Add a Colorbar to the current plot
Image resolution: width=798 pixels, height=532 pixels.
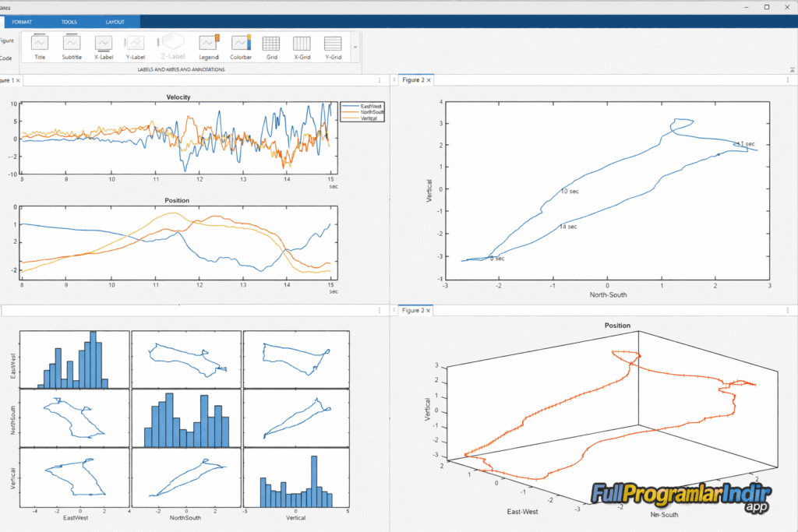coord(241,46)
